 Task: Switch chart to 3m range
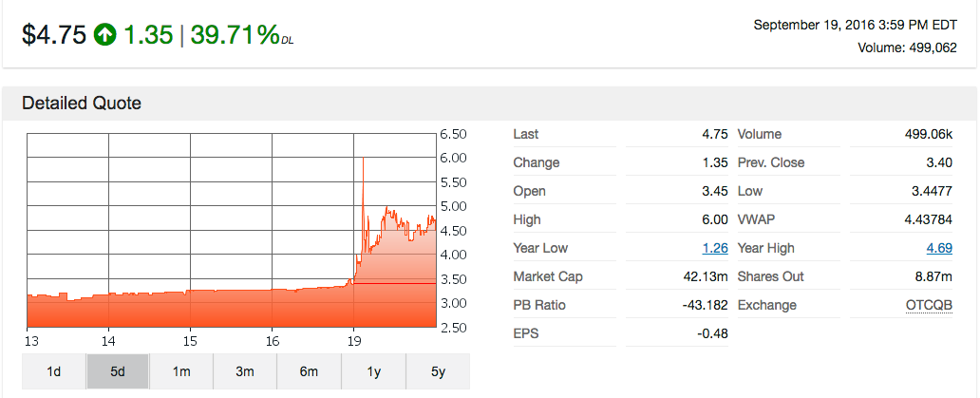coord(245,371)
